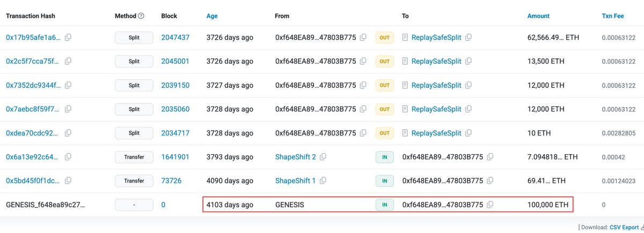Open transaction 0x17b95afe1a6

point(33,37)
